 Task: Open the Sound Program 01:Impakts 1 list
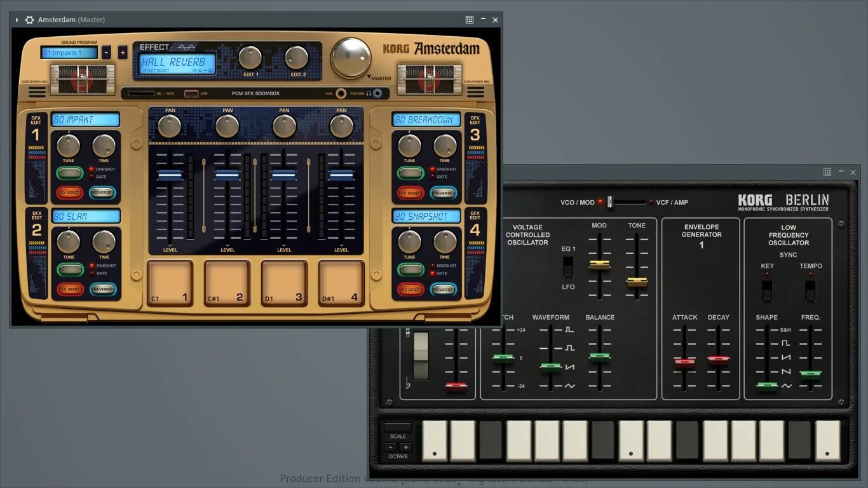[x=69, y=53]
